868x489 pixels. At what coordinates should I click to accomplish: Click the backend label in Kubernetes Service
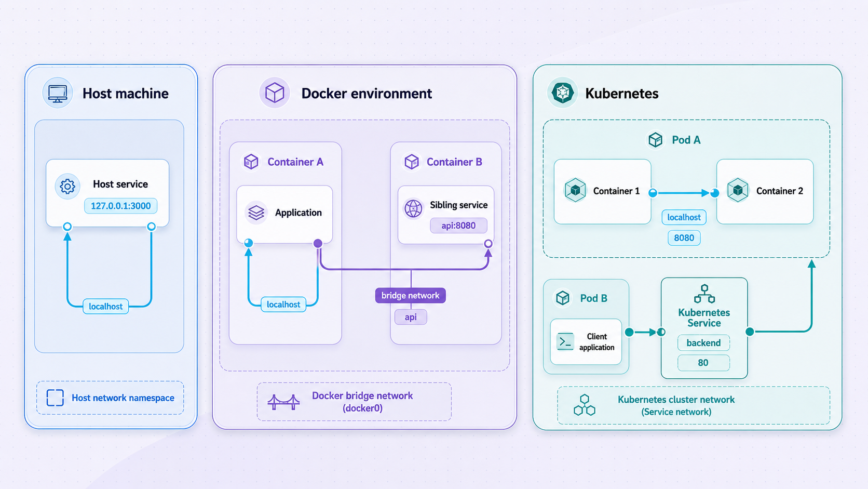[x=703, y=342]
